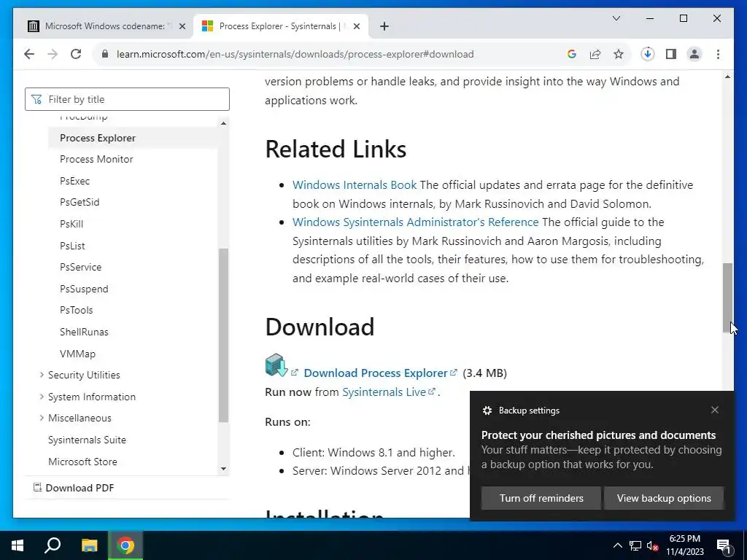Click the Process Explorer download package icon
Viewport: 747px width, 560px height.
(x=276, y=365)
